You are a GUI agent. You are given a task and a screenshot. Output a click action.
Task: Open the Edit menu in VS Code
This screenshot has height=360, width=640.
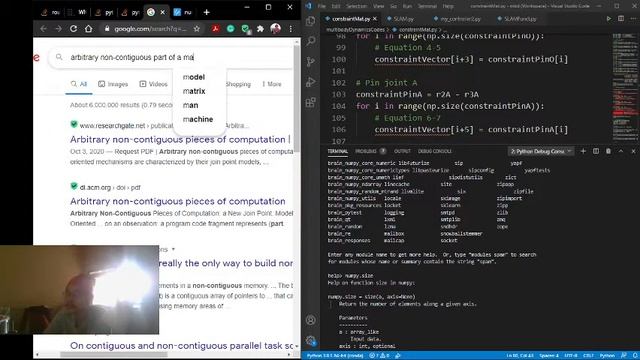pos(336,6)
